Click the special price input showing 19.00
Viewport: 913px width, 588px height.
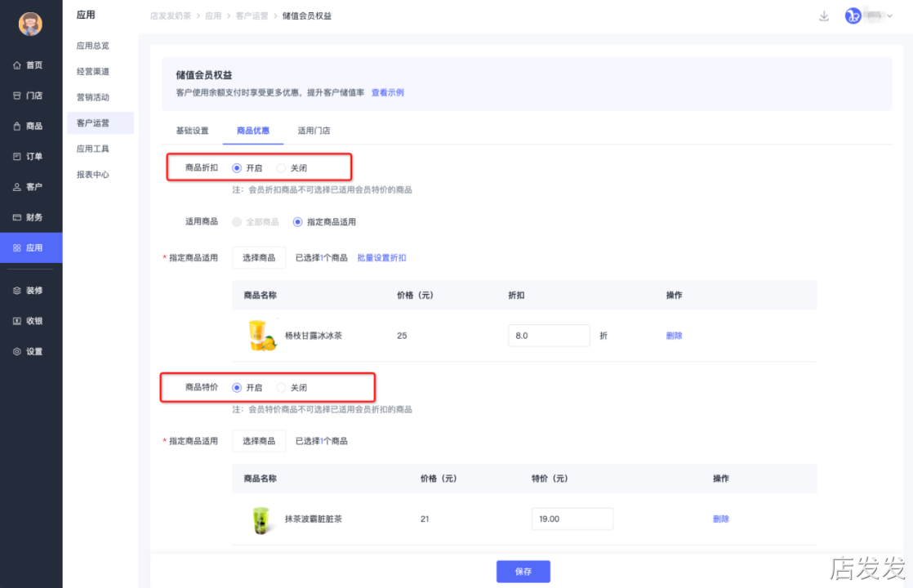point(572,519)
